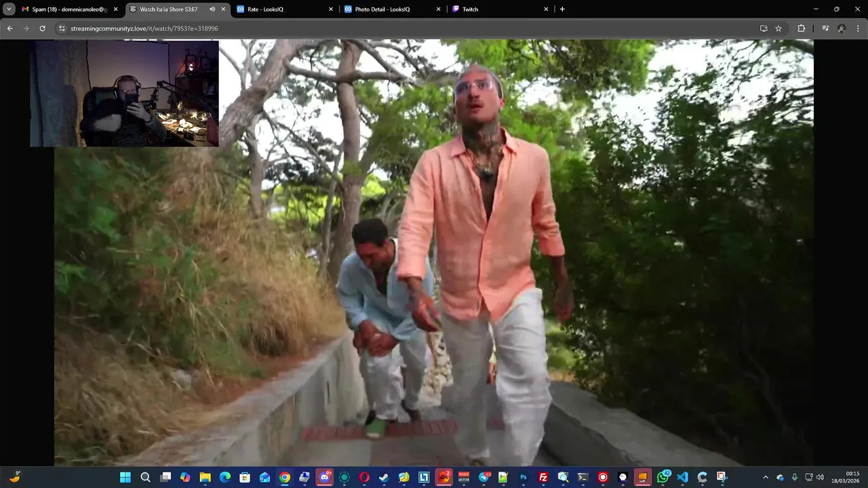This screenshot has width=868, height=488.
Task: Open the EA app from the taskbar
Action: click(x=444, y=477)
